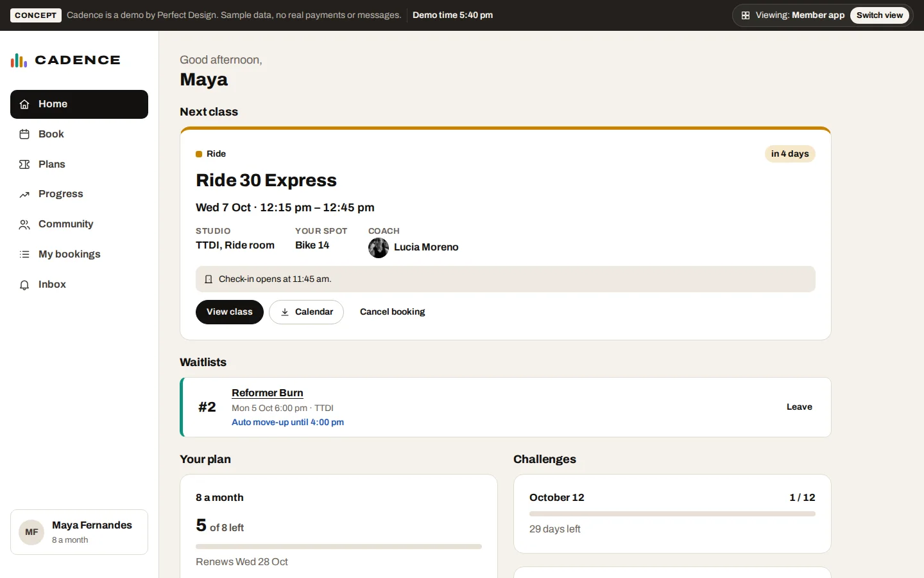Click the 'TTDI, Ride room' studio text

[x=235, y=245]
